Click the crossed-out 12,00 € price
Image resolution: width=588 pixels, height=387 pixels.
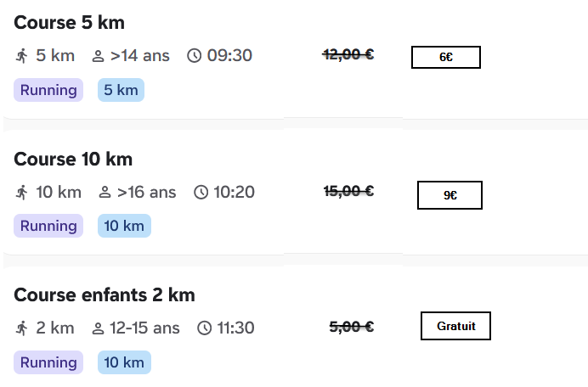pyautogui.click(x=348, y=54)
